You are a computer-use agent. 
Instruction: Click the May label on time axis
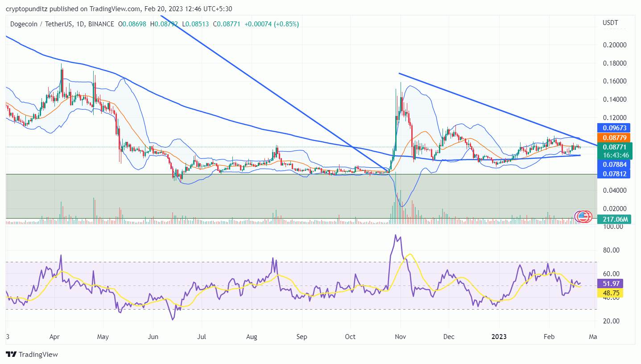[103, 336]
